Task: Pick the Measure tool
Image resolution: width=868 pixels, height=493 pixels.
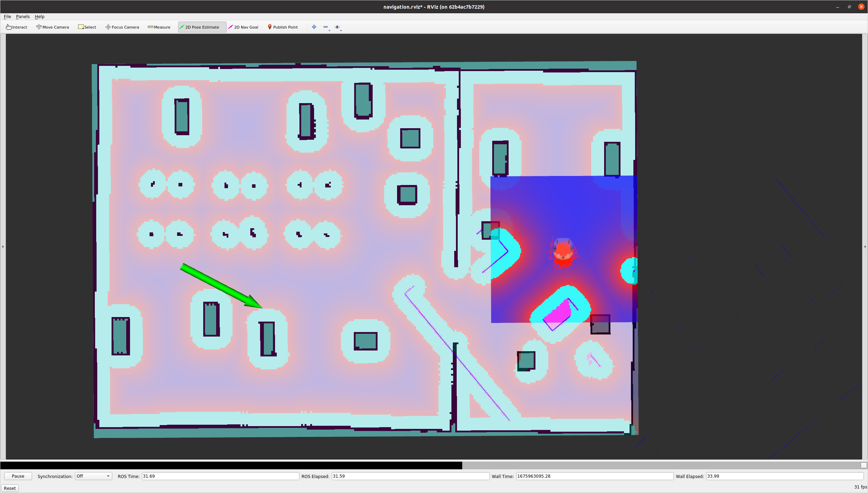Action: click(x=159, y=27)
